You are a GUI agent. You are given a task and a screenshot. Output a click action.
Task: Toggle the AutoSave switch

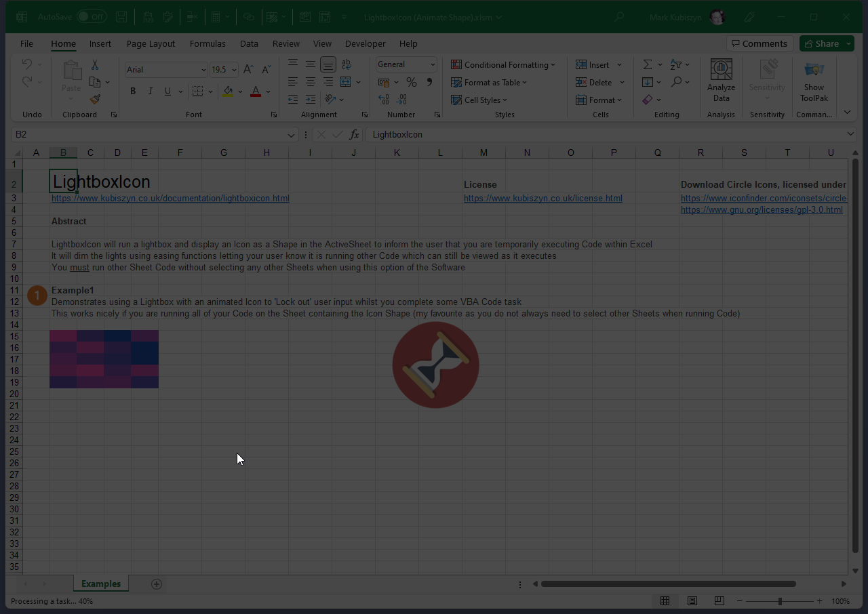coord(91,16)
